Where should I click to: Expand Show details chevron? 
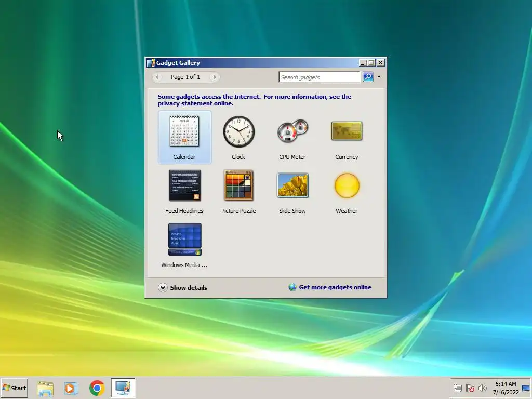(163, 287)
